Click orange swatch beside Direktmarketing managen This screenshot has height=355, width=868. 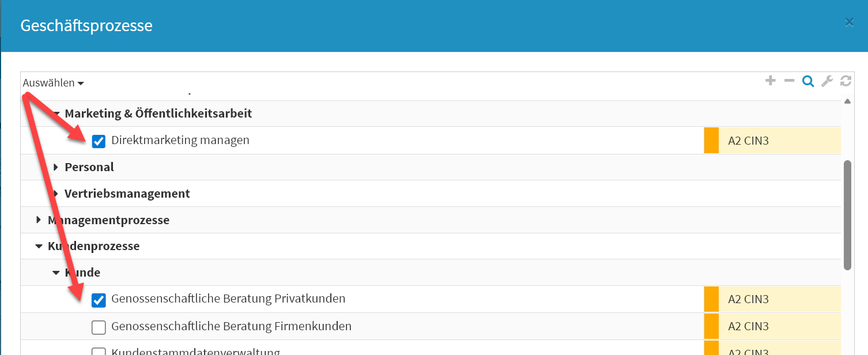tap(711, 141)
